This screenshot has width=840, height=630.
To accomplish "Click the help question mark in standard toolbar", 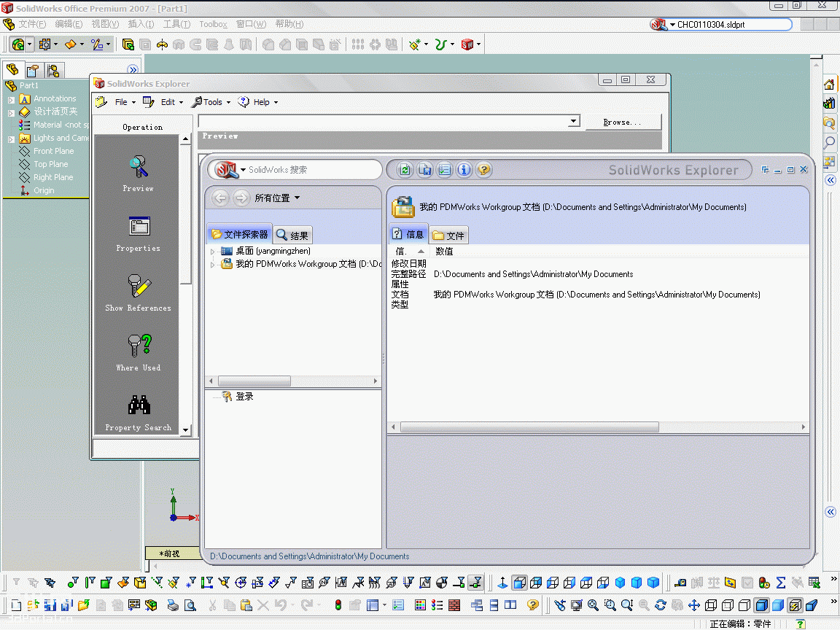I will 532,605.
